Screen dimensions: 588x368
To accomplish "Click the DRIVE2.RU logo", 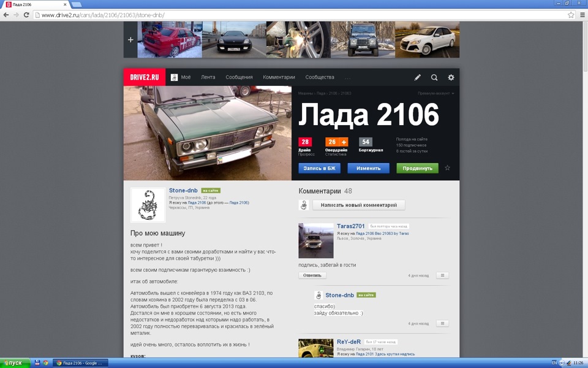I will [x=145, y=77].
